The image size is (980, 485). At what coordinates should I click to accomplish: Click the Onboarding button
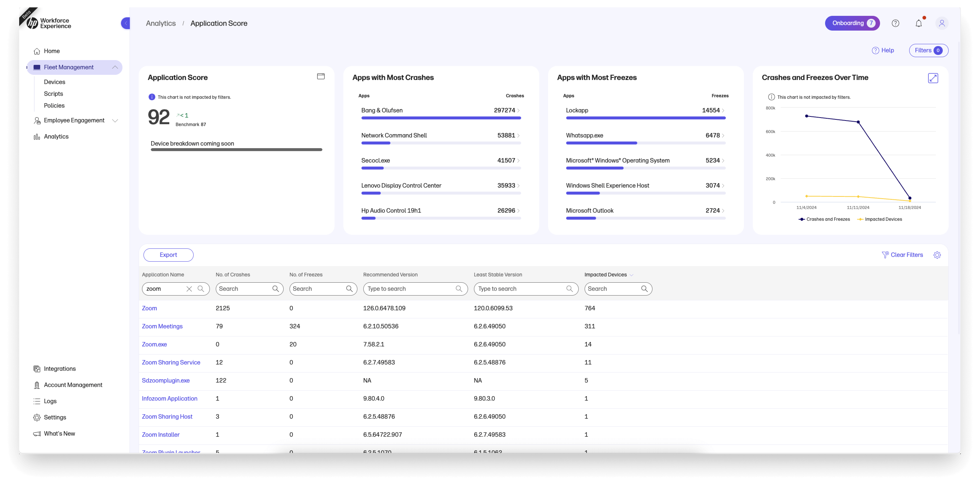pyautogui.click(x=852, y=23)
